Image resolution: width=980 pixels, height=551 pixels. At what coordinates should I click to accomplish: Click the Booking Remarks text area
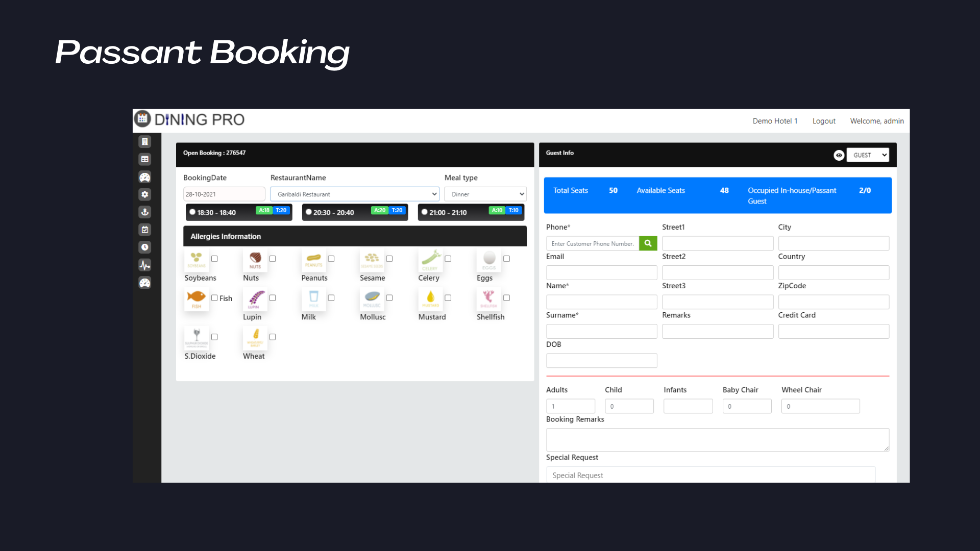coord(717,439)
